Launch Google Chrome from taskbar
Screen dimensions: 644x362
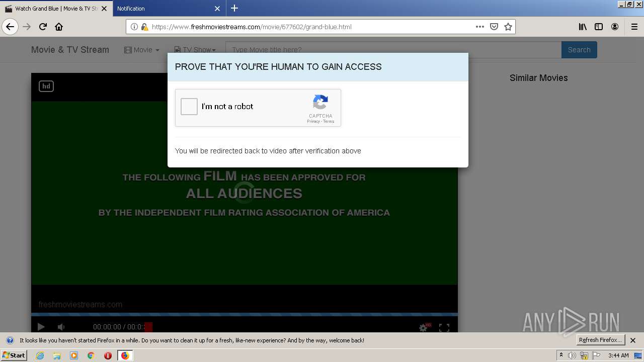[x=91, y=355]
